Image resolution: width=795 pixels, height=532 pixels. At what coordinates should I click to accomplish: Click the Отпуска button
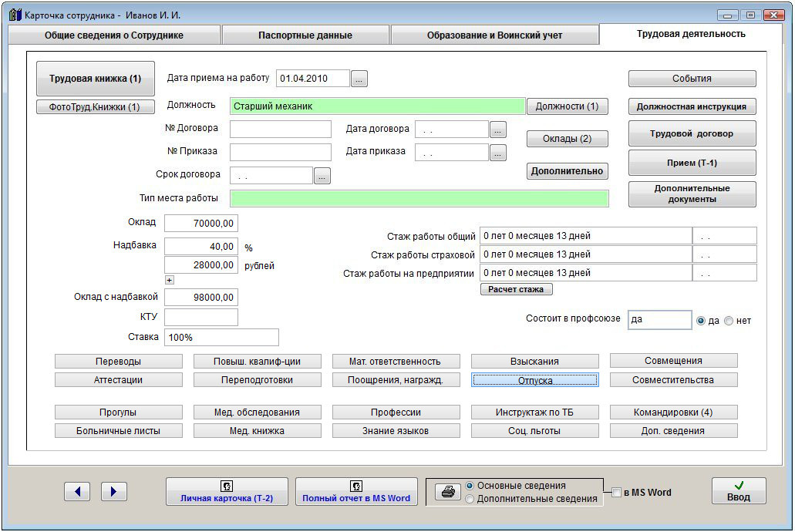pos(534,380)
